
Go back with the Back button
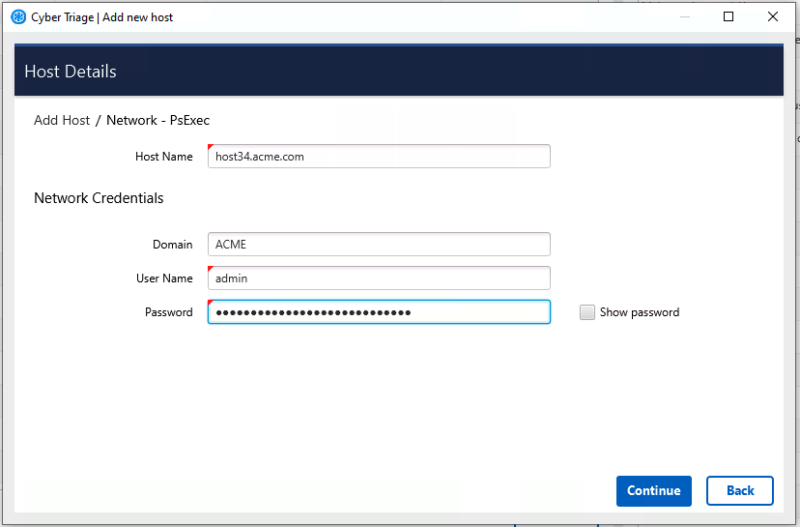tap(739, 491)
